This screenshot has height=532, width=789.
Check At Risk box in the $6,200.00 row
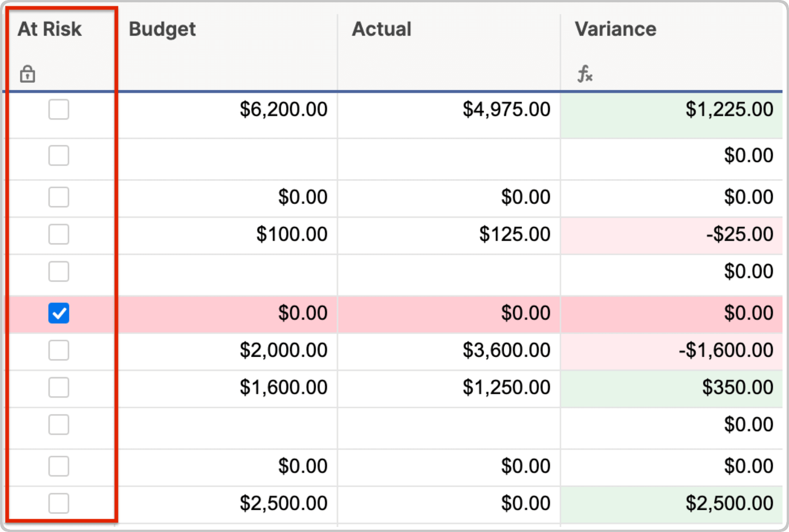(x=59, y=110)
